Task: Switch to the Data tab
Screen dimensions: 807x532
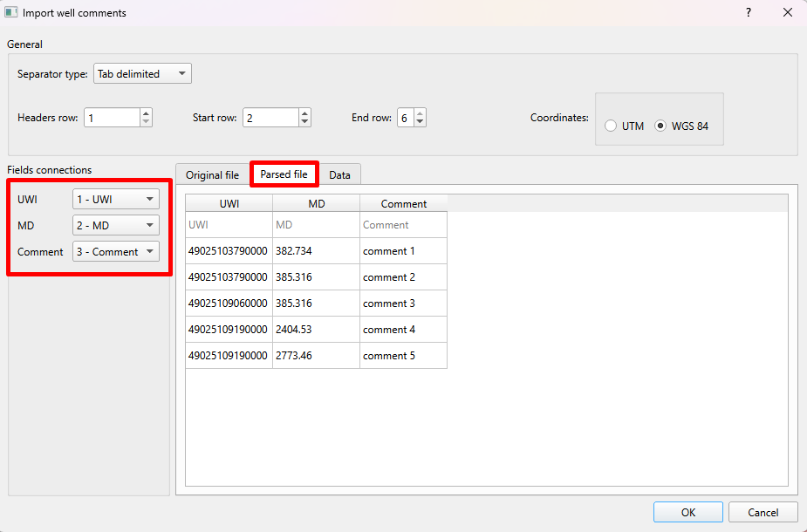Action: click(340, 174)
